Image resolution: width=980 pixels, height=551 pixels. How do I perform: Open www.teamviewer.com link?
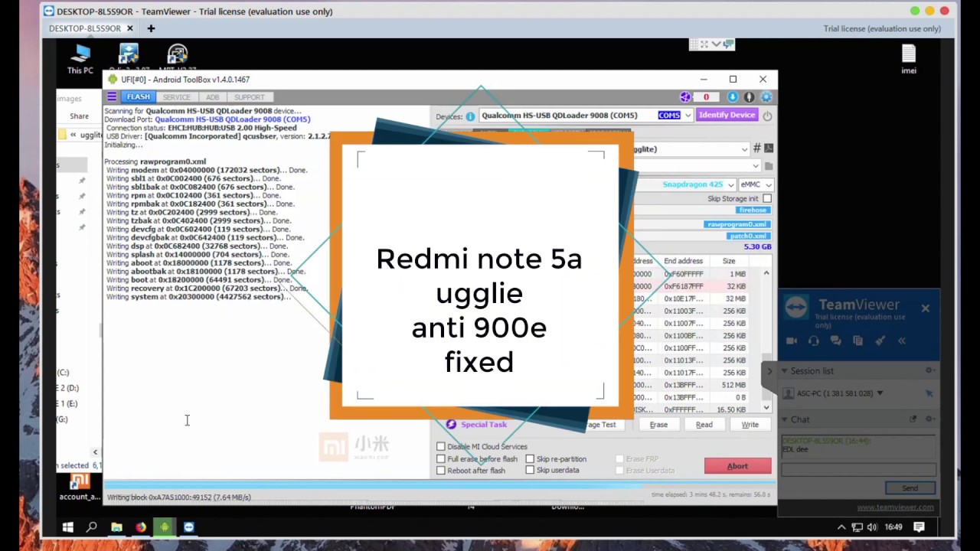pyautogui.click(x=895, y=507)
